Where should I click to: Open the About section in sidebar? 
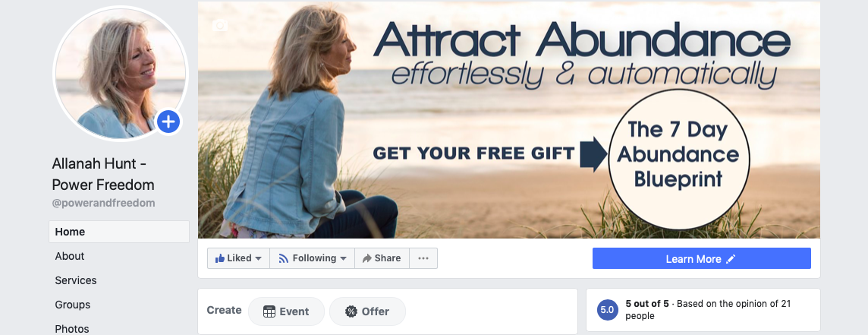[x=70, y=256]
